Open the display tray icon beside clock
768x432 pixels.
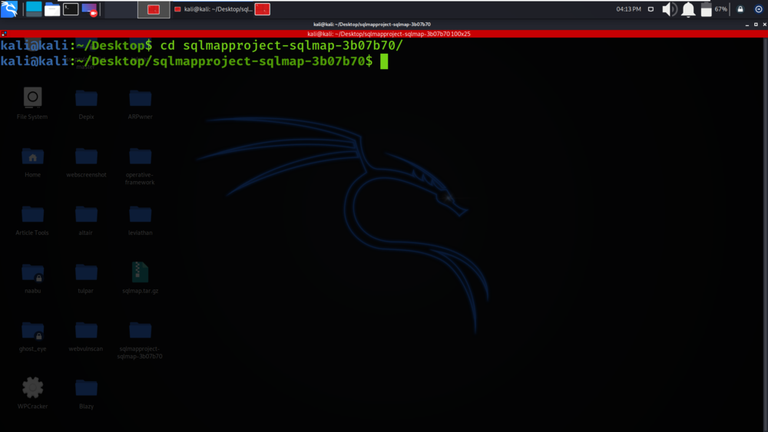click(x=650, y=9)
